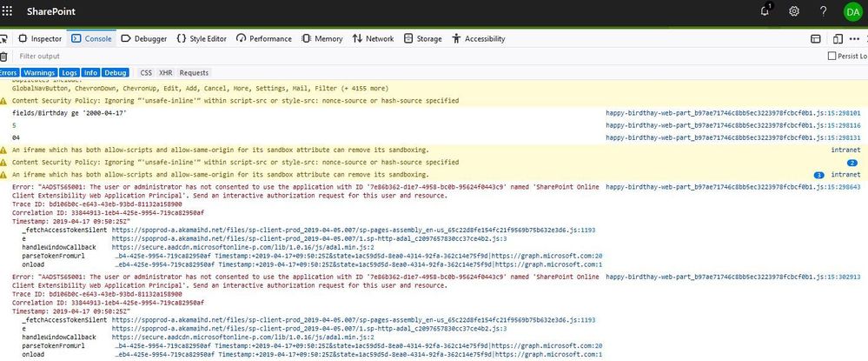Open source link ending 15:298131
868x361 pixels.
click(x=733, y=137)
